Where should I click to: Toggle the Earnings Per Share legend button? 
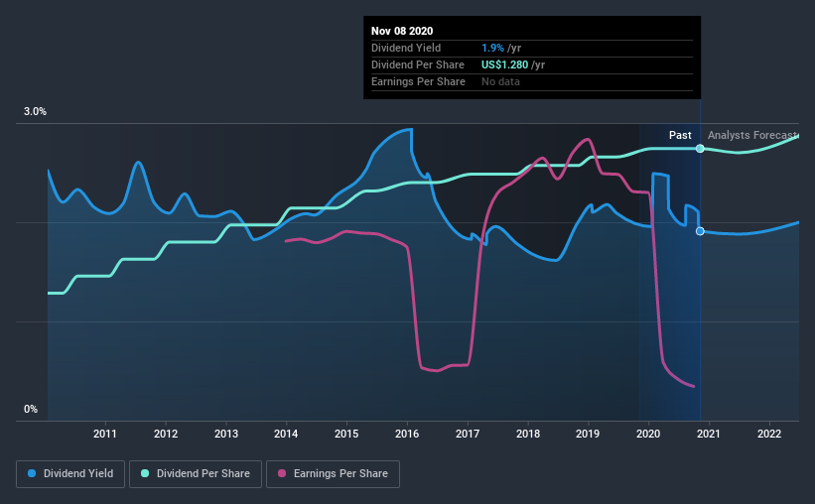(333, 474)
